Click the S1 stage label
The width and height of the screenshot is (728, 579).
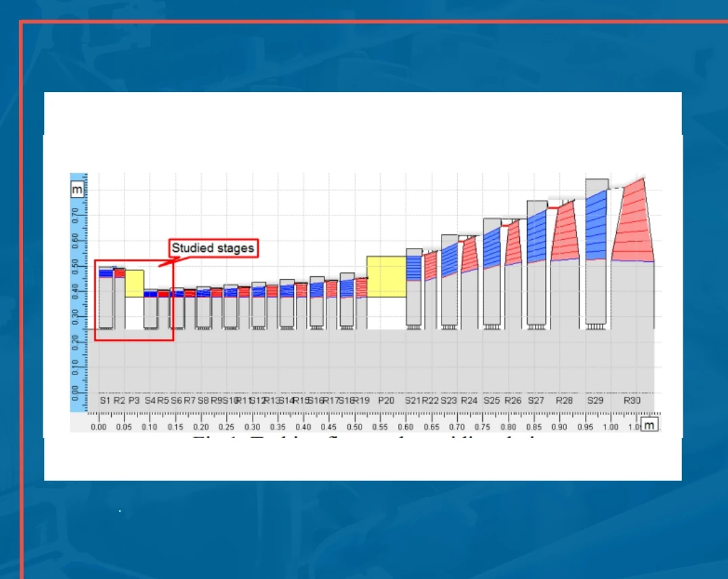105,401
